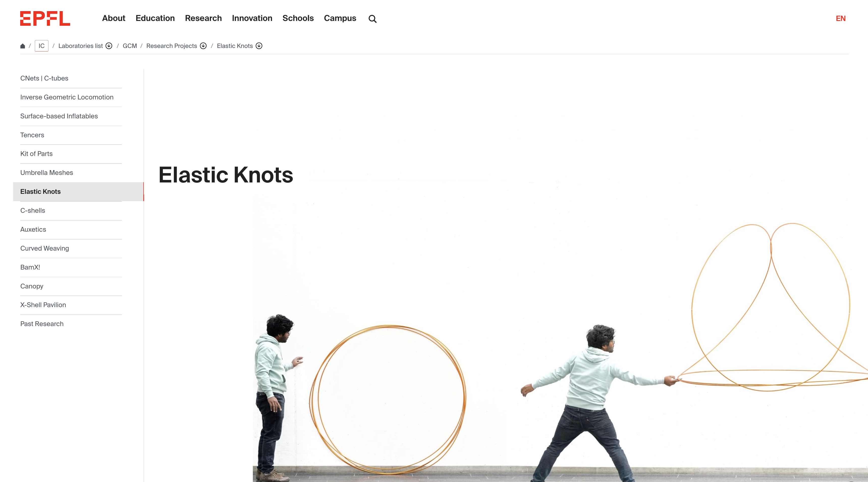The image size is (868, 482).
Task: Open the BamX! project page
Action: [30, 267]
